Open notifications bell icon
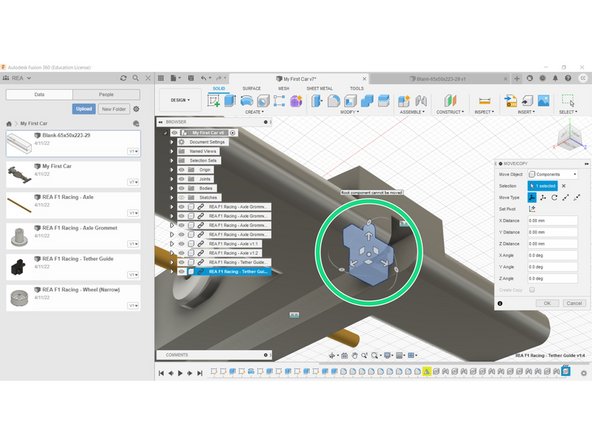Viewport: 592px width, 444px height. click(555, 78)
